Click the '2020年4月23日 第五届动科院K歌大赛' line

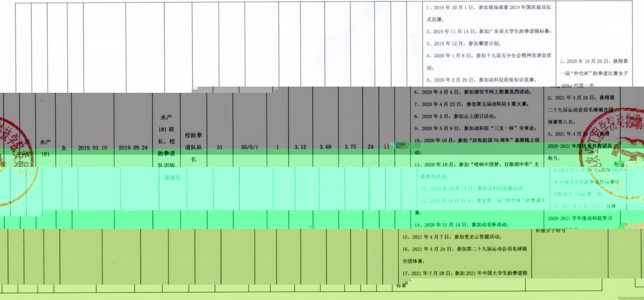coord(471,104)
